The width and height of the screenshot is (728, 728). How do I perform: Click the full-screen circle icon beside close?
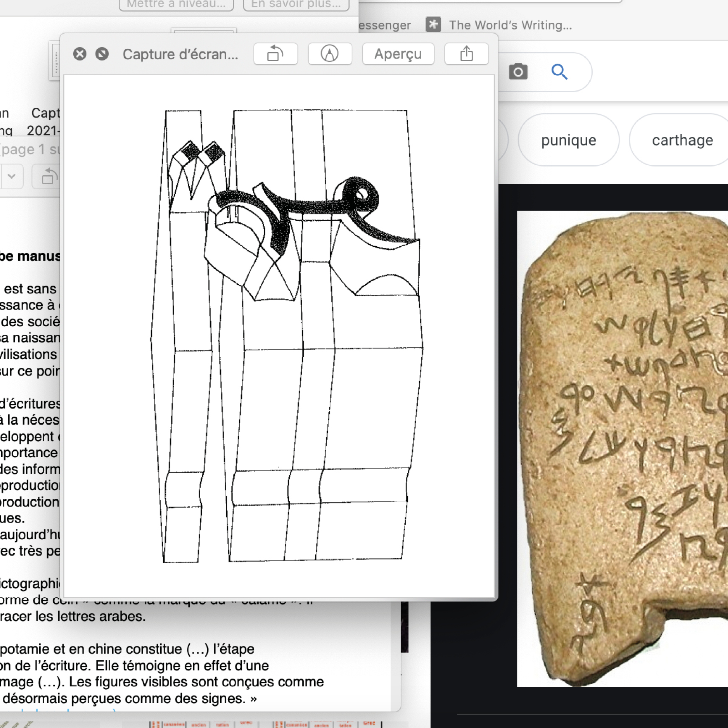(102, 54)
